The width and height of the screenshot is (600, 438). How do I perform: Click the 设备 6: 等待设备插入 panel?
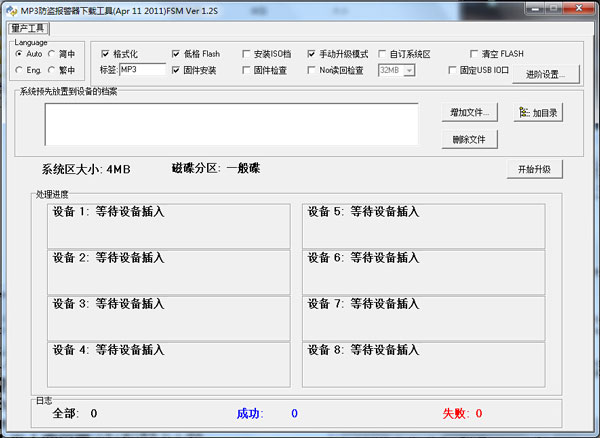(x=424, y=272)
